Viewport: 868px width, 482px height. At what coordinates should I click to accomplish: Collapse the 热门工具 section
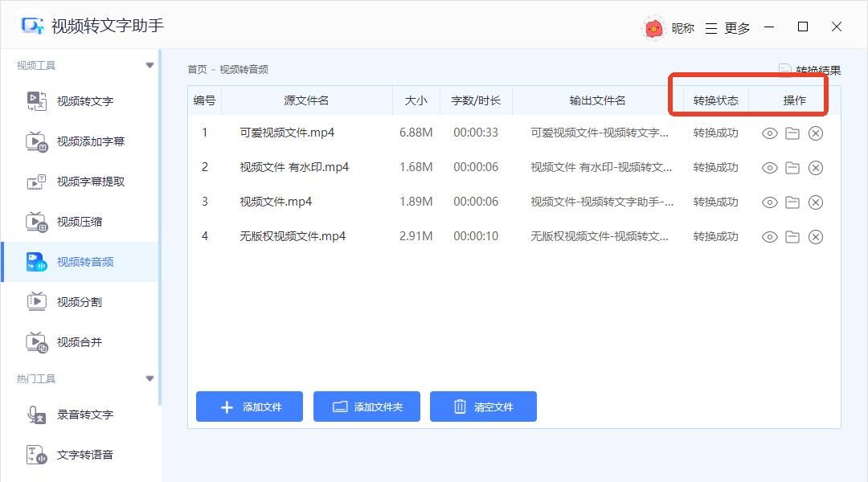149,378
